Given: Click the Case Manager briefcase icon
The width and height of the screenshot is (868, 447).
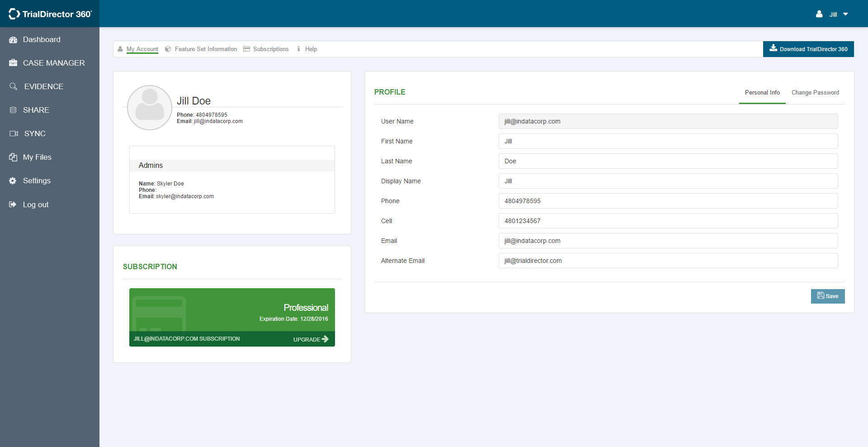Looking at the screenshot, I should pos(13,63).
